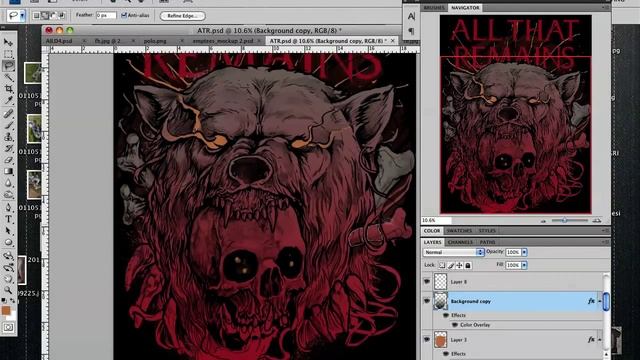Toggle lock transparent pixels

(x=442, y=265)
